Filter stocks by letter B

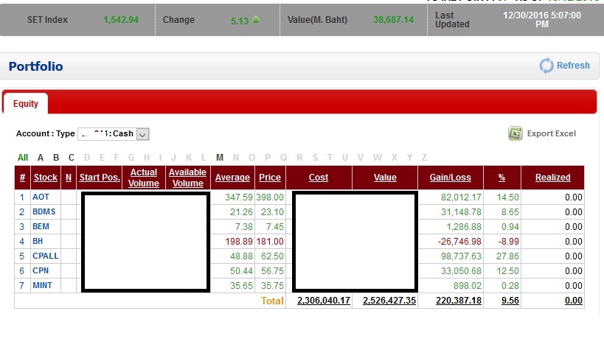pyautogui.click(x=56, y=158)
